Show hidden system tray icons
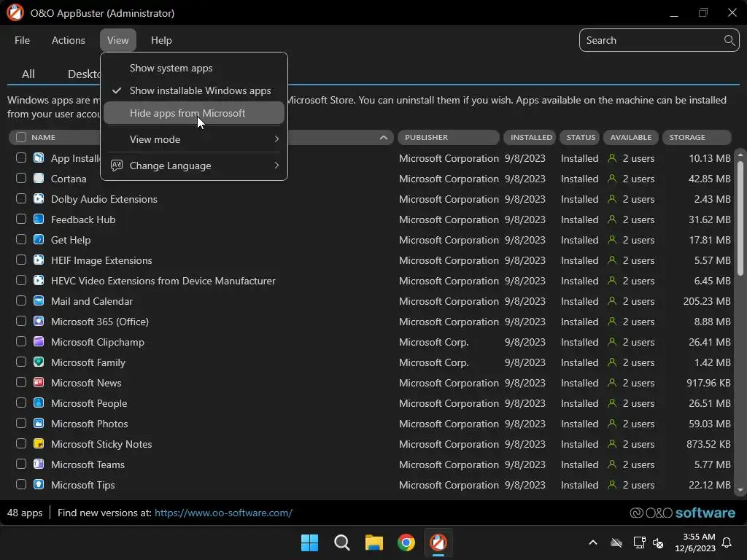Image resolution: width=747 pixels, height=560 pixels. pos(593,542)
